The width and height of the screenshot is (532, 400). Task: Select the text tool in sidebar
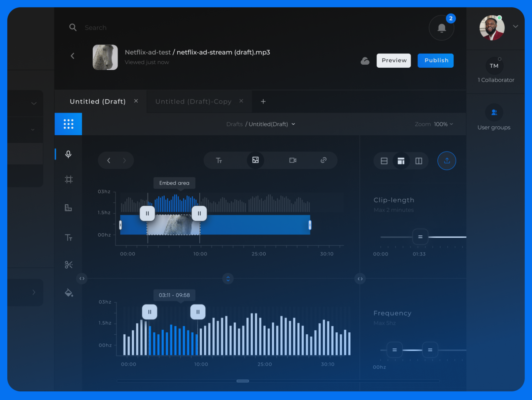pyautogui.click(x=69, y=238)
